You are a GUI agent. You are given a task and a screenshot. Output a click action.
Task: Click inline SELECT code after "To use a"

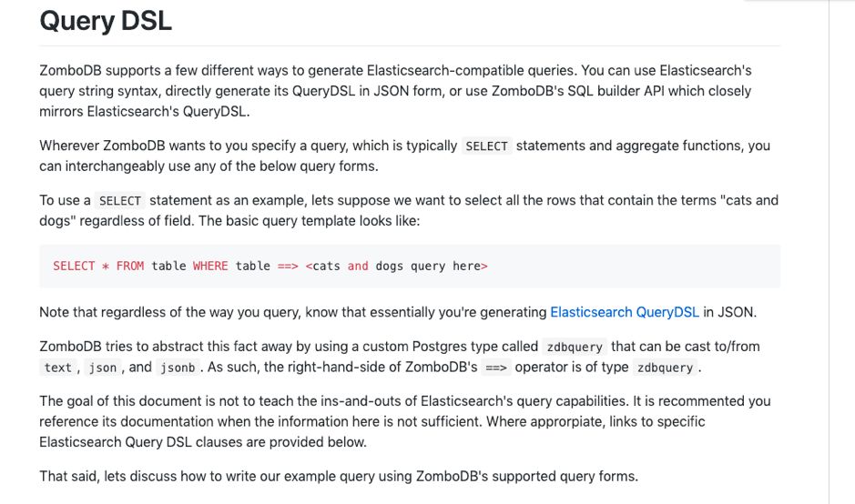click(120, 201)
